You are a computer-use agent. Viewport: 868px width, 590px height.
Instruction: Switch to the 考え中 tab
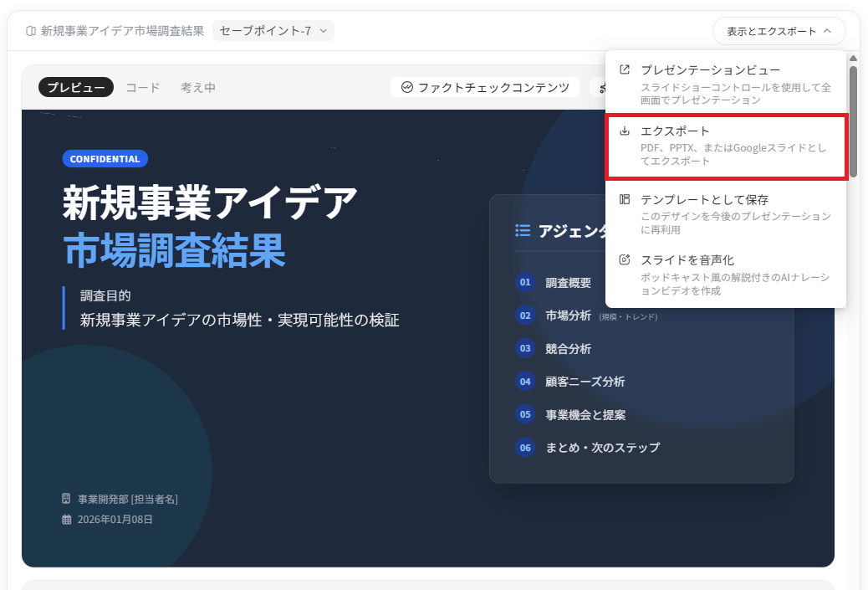pyautogui.click(x=198, y=87)
